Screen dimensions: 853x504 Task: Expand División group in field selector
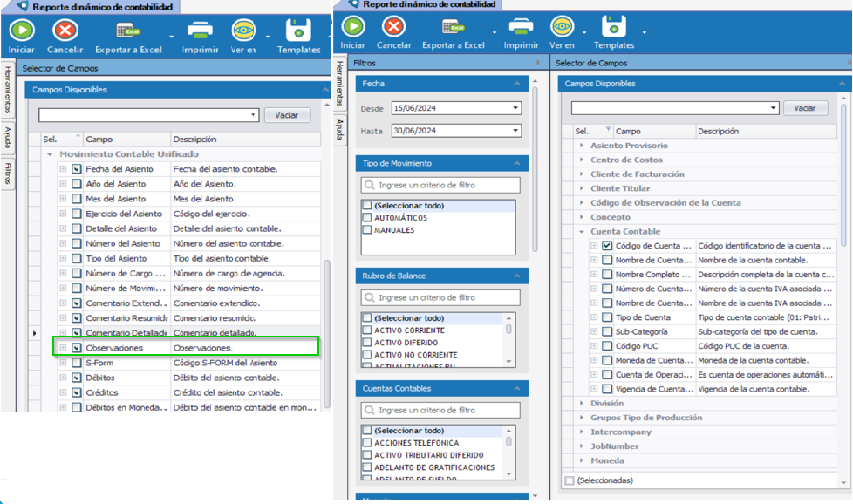click(582, 404)
